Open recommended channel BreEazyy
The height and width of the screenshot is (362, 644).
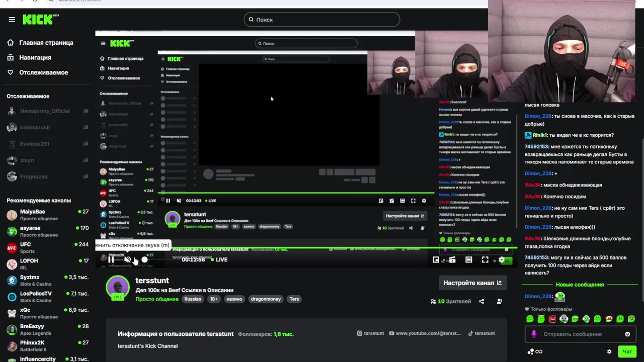coord(47,329)
